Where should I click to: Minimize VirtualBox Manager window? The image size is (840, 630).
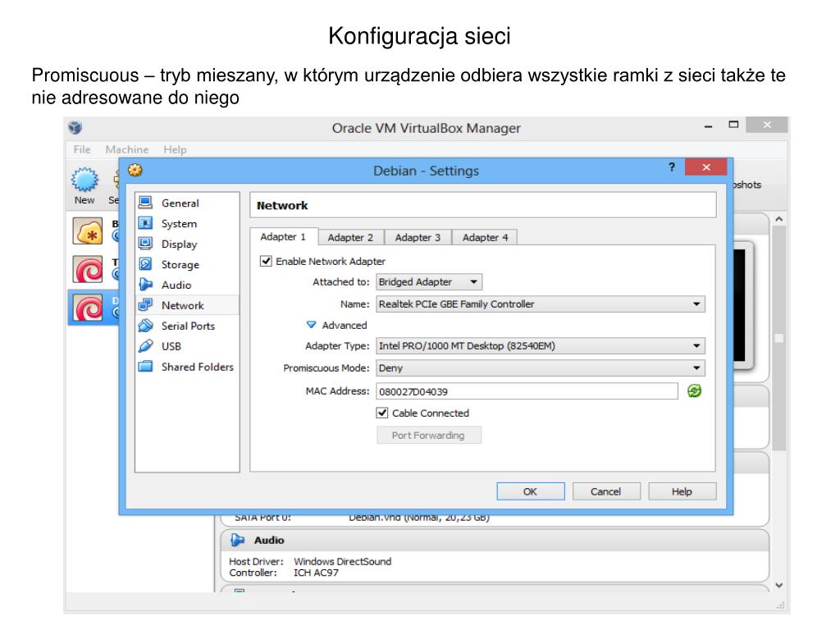(708, 126)
